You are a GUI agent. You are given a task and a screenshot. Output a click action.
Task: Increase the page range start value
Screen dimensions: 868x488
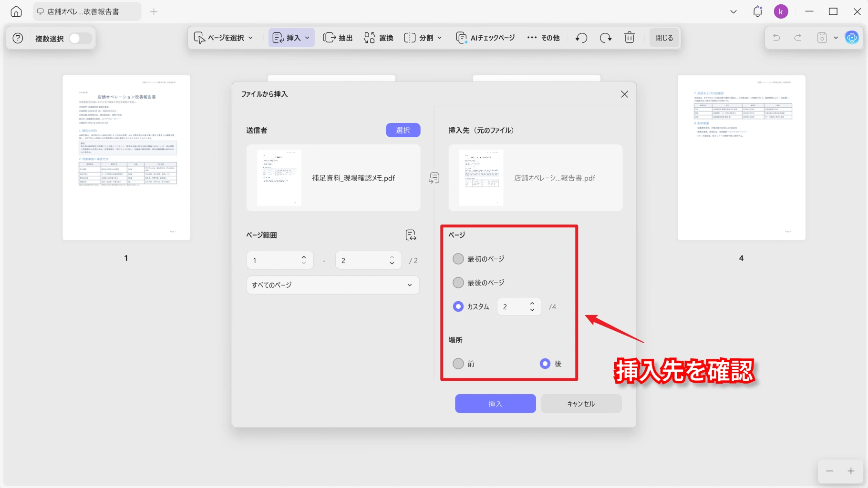pos(304,257)
